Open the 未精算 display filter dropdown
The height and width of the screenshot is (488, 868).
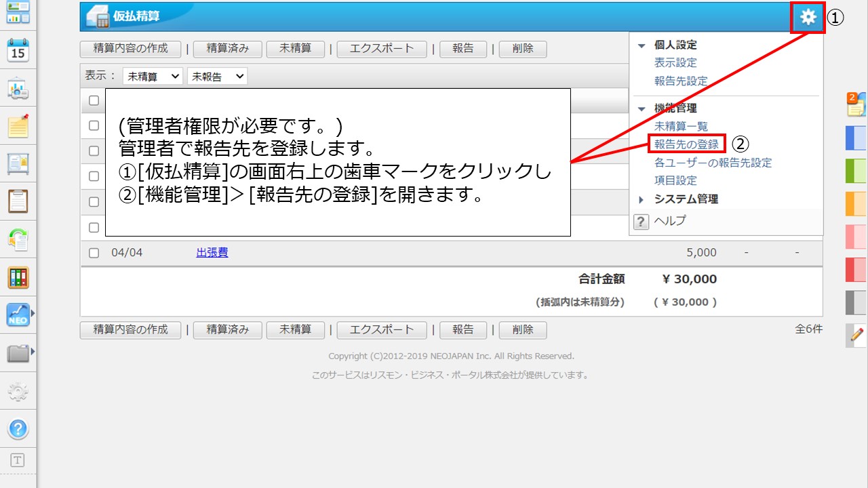pyautogui.click(x=153, y=77)
